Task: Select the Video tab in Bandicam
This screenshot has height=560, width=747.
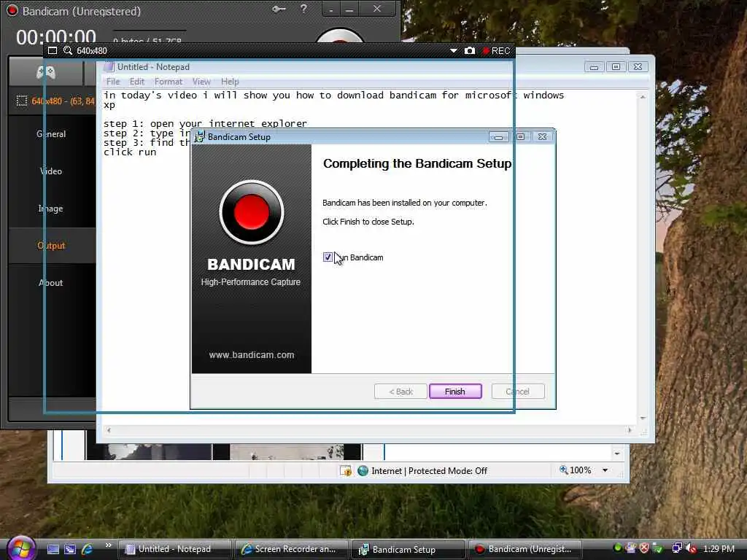Action: point(51,171)
